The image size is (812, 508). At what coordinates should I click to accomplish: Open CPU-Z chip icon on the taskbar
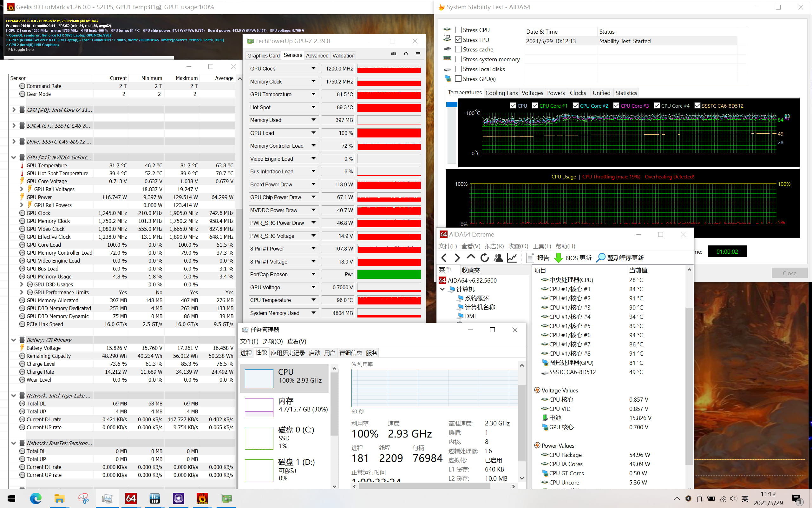(178, 498)
